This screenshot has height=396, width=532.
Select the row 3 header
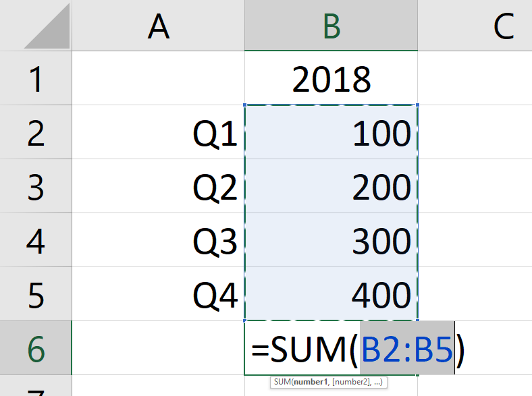[x=35, y=187]
